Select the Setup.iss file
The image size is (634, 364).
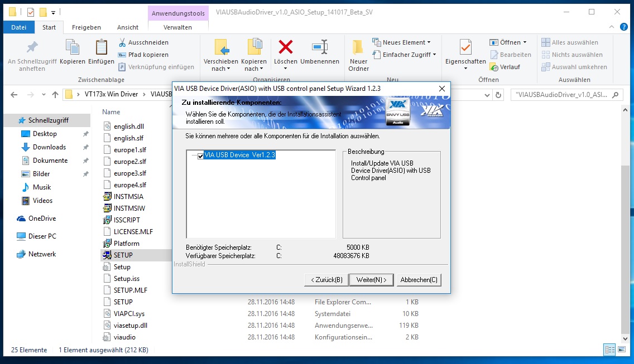pyautogui.click(x=126, y=278)
